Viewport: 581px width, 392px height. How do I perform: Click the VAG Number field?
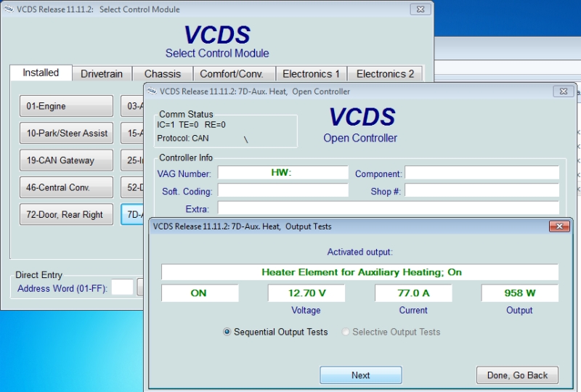(283, 173)
